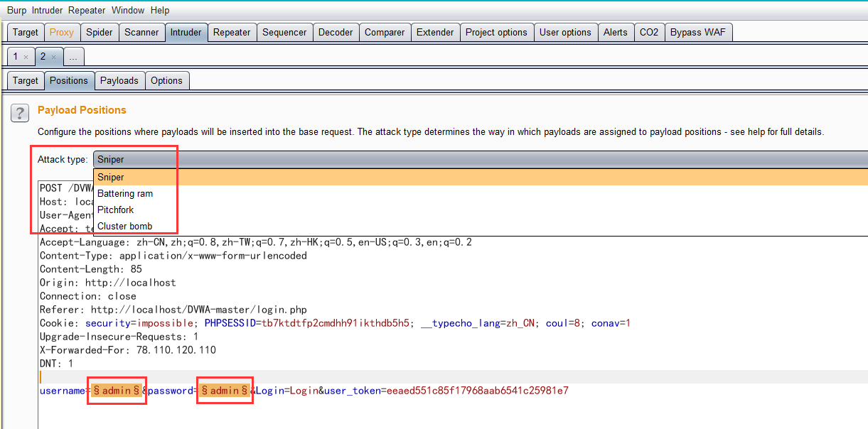Click the DNT: 1 header line
This screenshot has width=868, height=429.
pos(57,364)
